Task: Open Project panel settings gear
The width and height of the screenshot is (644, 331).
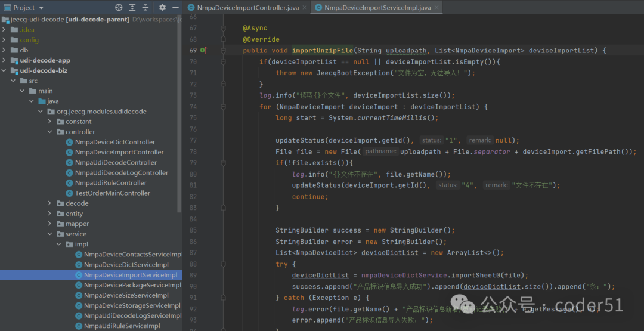Action: click(162, 7)
